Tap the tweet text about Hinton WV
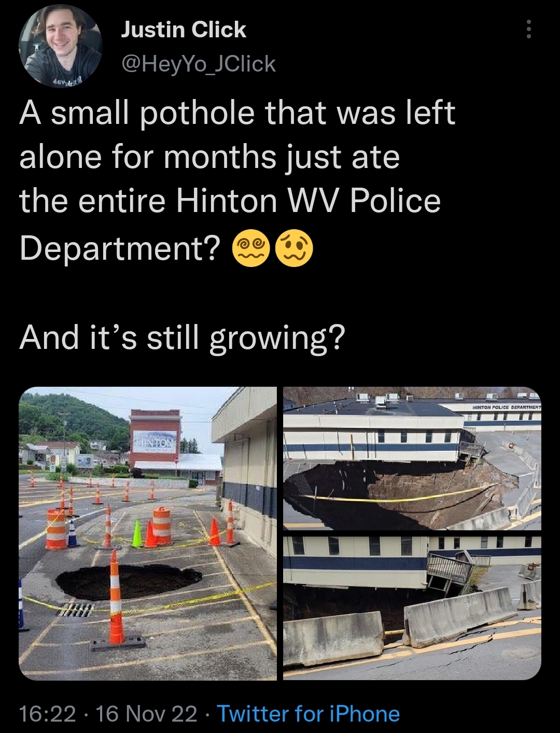Image resolution: width=560 pixels, height=733 pixels. point(237,180)
